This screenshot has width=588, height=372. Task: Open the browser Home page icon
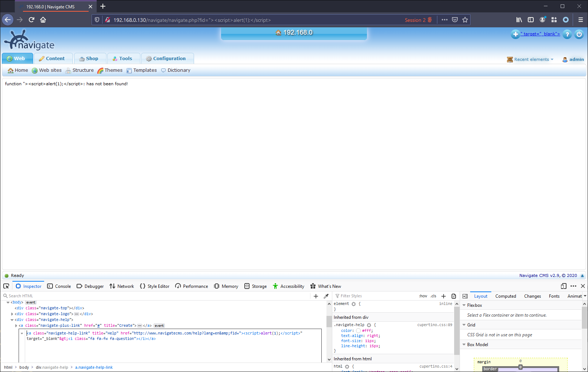click(43, 20)
